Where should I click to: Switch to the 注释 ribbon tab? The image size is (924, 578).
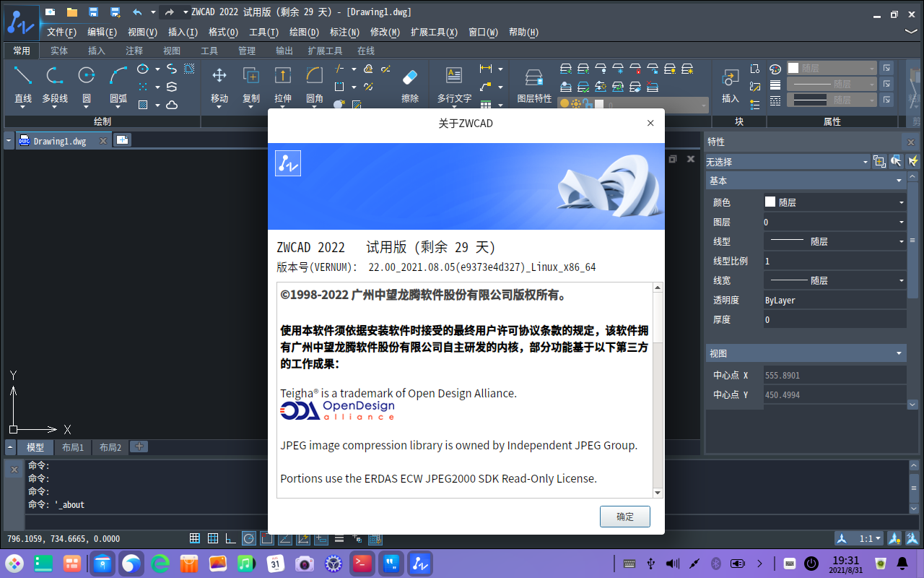click(x=134, y=51)
